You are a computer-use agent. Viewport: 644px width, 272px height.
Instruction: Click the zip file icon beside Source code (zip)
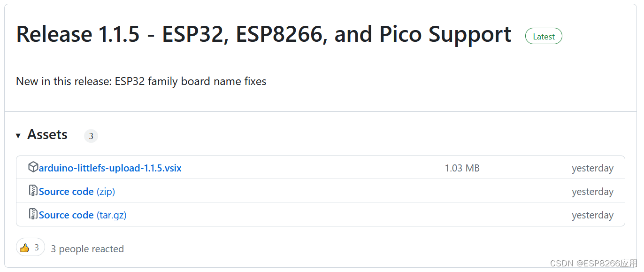pos(33,190)
